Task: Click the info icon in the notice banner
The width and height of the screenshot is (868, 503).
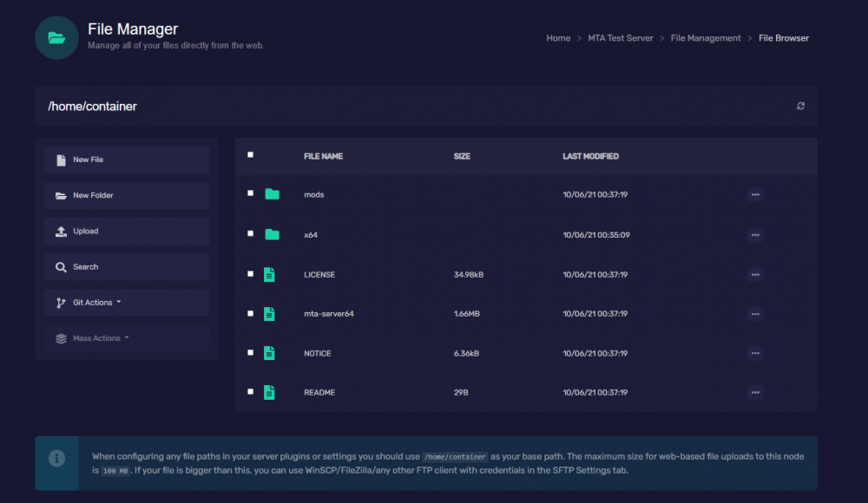Action: point(56,457)
